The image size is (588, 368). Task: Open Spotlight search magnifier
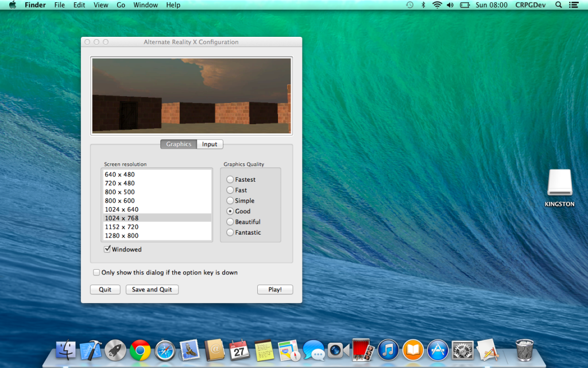pyautogui.click(x=558, y=5)
